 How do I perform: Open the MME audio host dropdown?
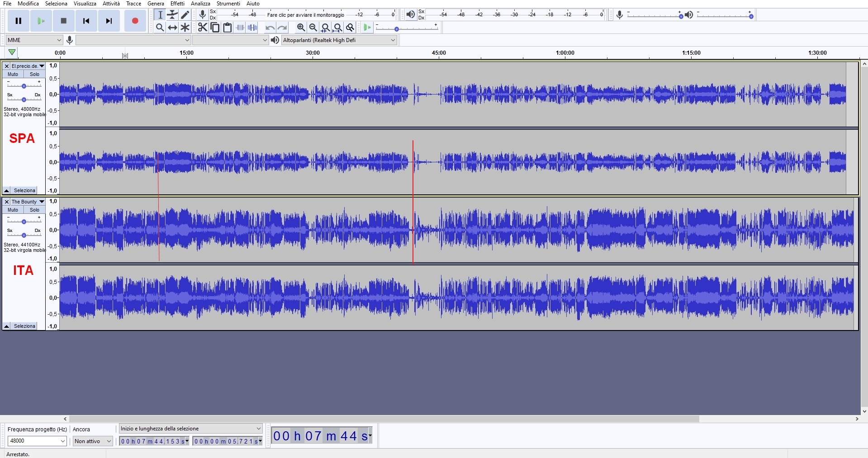coord(34,40)
